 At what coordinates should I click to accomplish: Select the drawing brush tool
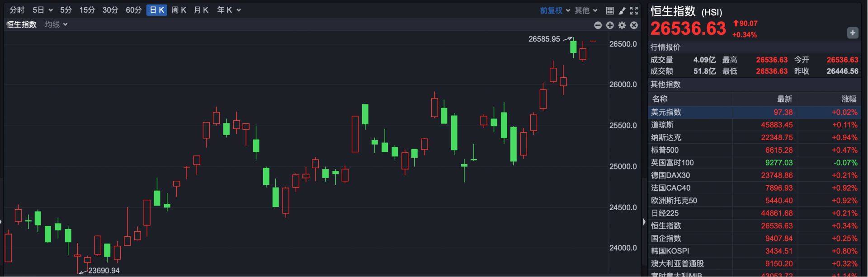pos(622,10)
